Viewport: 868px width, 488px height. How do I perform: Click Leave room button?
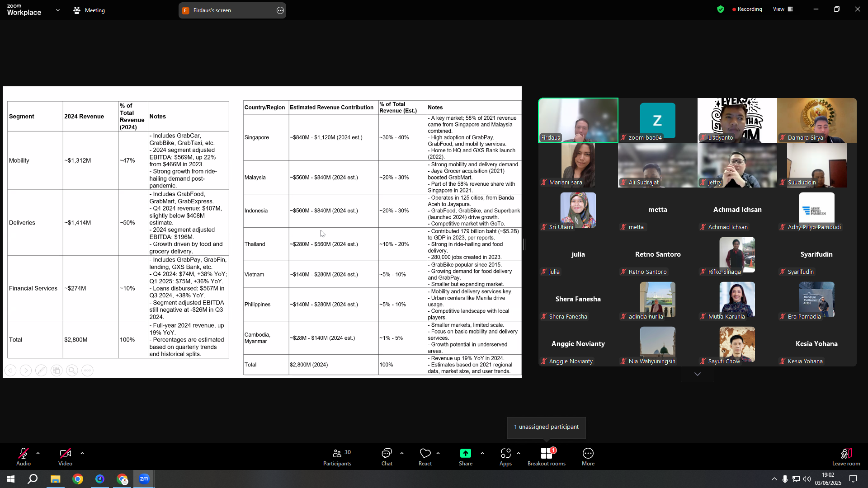pyautogui.click(x=846, y=457)
